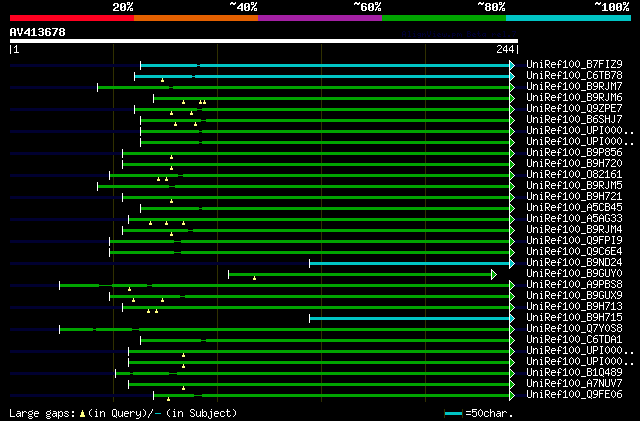Click the cyan arrowhead ending the B7FIZ9 alignment
This screenshot has width=640, height=421.
(x=512, y=65)
